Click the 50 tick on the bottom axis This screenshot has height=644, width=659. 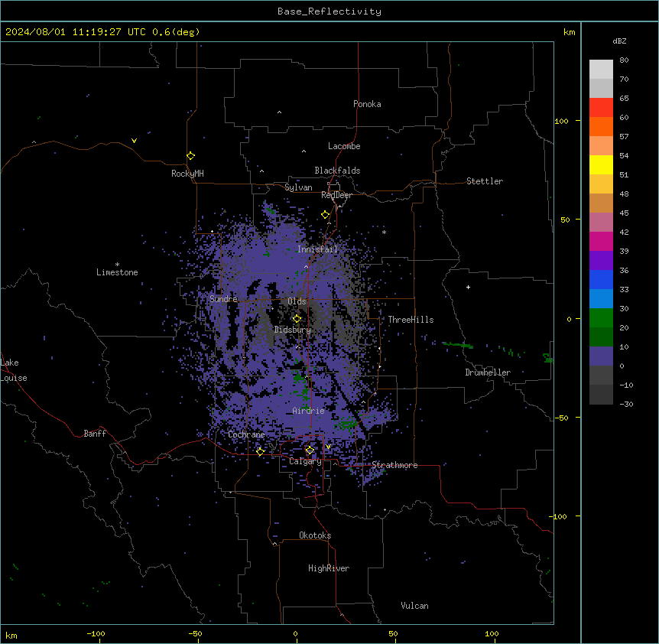coord(394,633)
